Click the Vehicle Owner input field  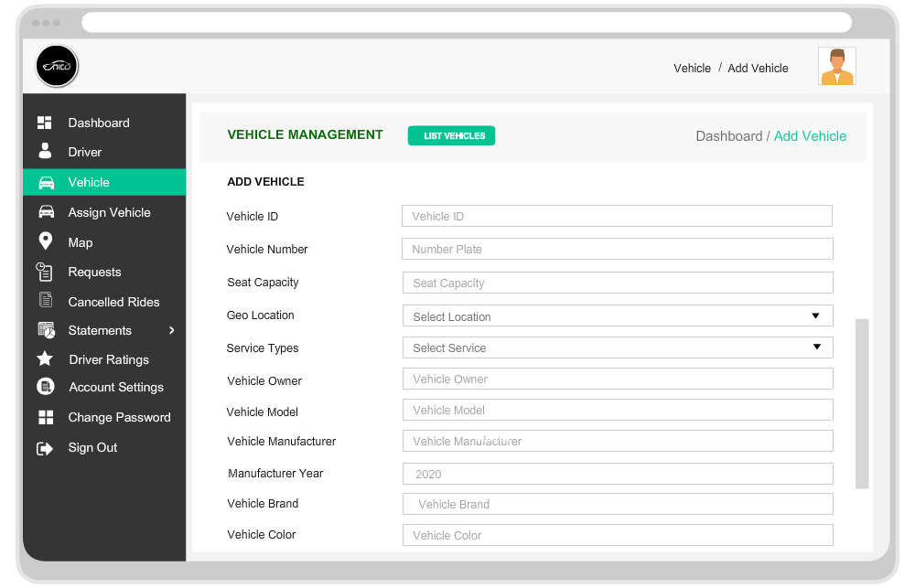618,380
